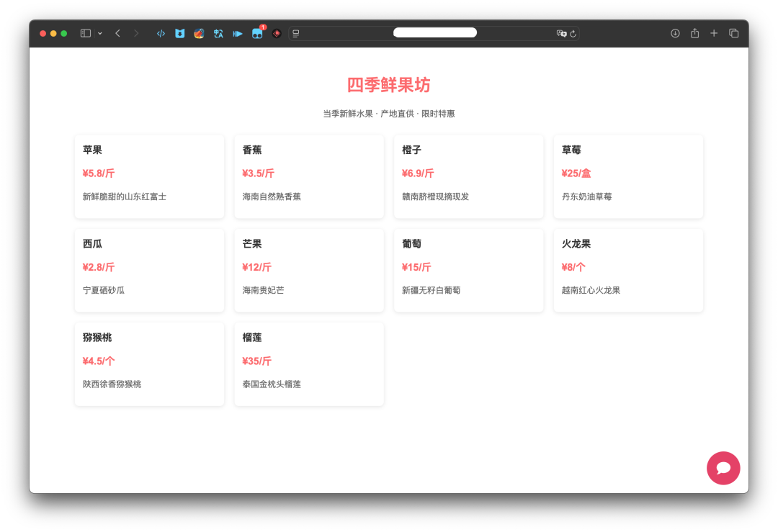Open the extension showing a red notification badge
This screenshot has width=778, height=532.
(256, 33)
